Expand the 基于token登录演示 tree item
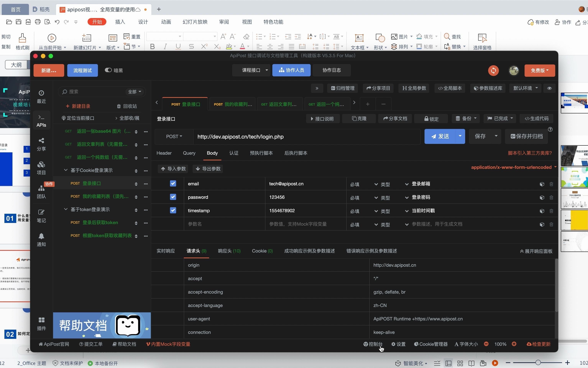Screen dimensions: 588x368 coord(66,209)
